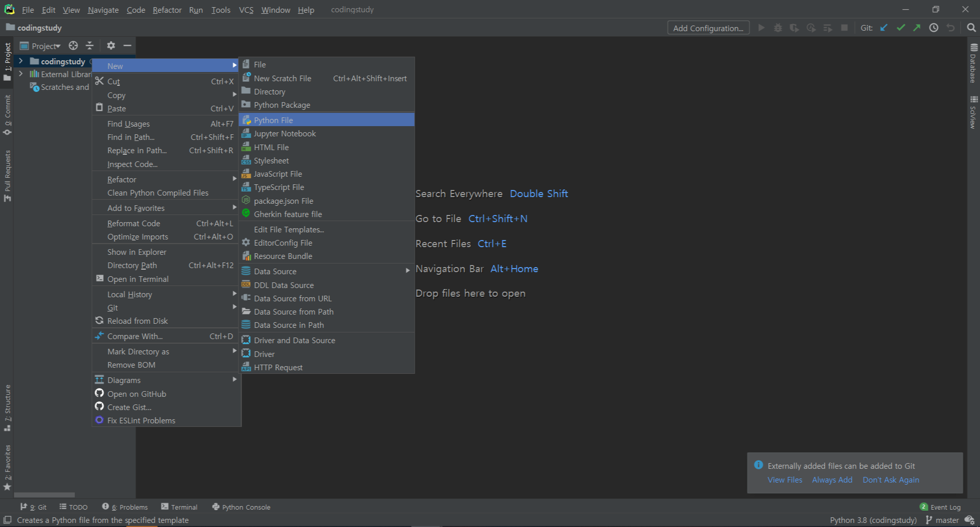Expand the Copy submenu
The image size is (980, 527).
tap(165, 95)
